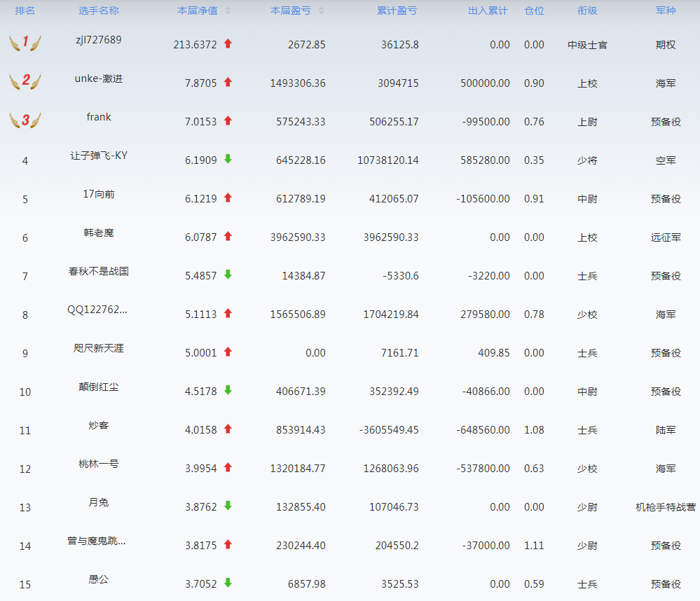Click the green down arrow in 春秋不是战国 row

coord(228,275)
